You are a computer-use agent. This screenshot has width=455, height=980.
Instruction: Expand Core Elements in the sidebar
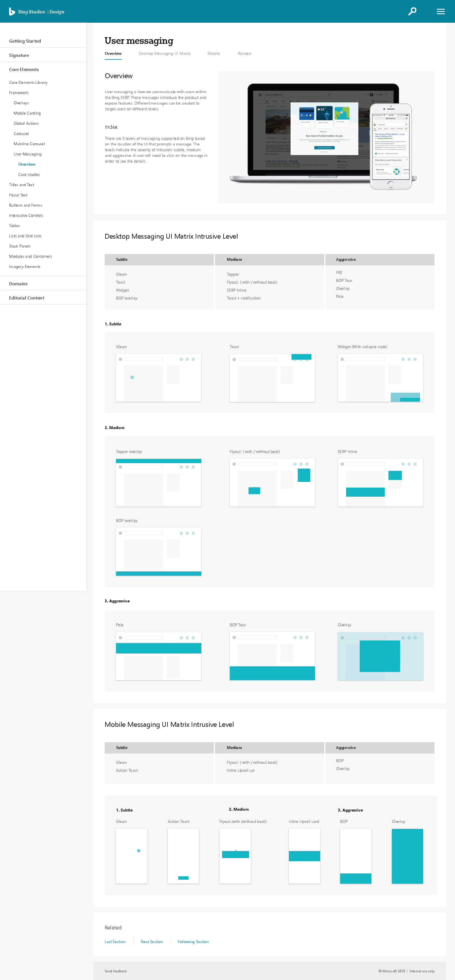24,70
